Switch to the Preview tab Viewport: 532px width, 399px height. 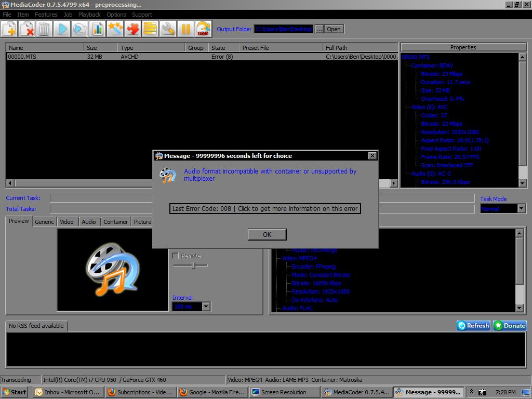(19, 221)
